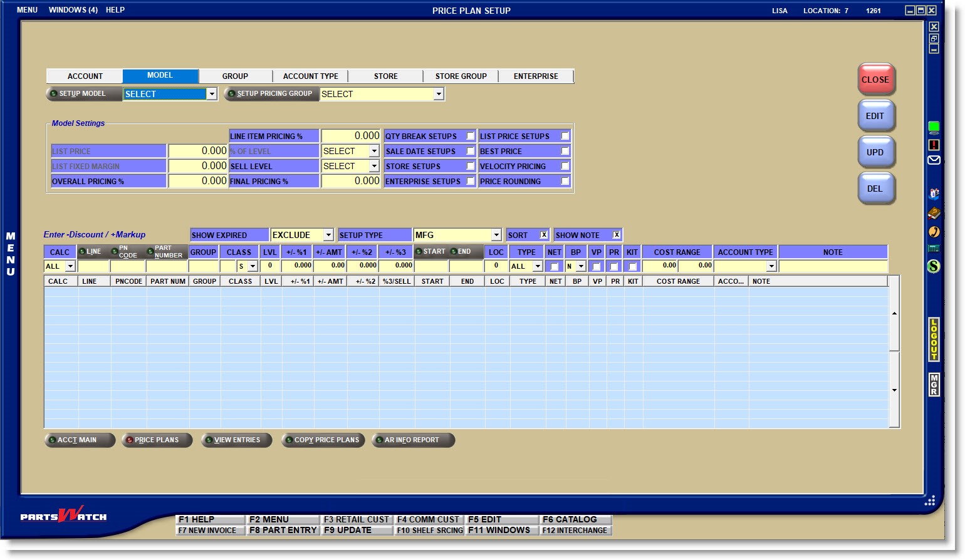Screen dimensions: 965x560
Task: Enable the QTY BREAK SETUPS checkbox
Action: click(471, 136)
